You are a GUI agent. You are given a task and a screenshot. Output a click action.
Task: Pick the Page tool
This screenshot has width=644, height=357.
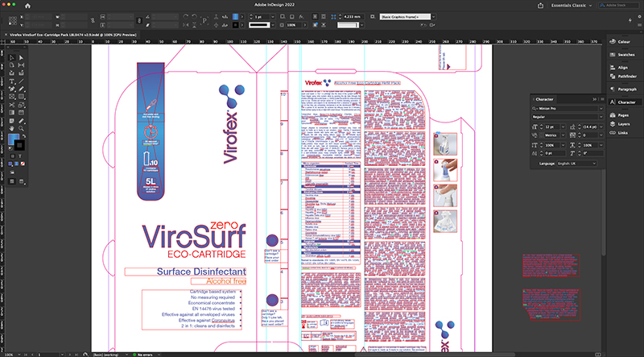[x=12, y=65]
